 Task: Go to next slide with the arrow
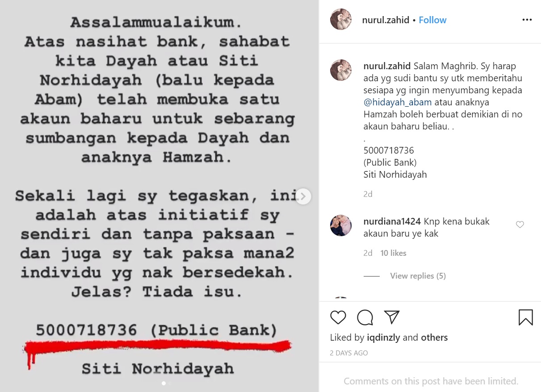(x=303, y=196)
